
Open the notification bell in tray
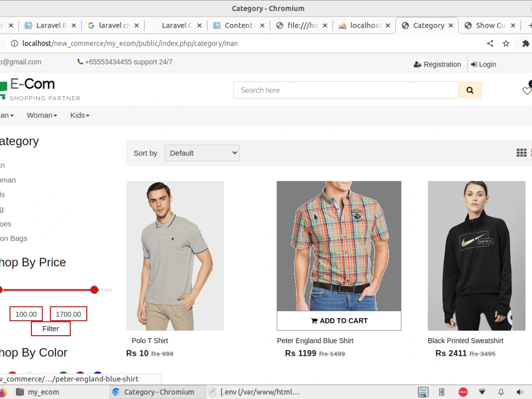click(501, 392)
